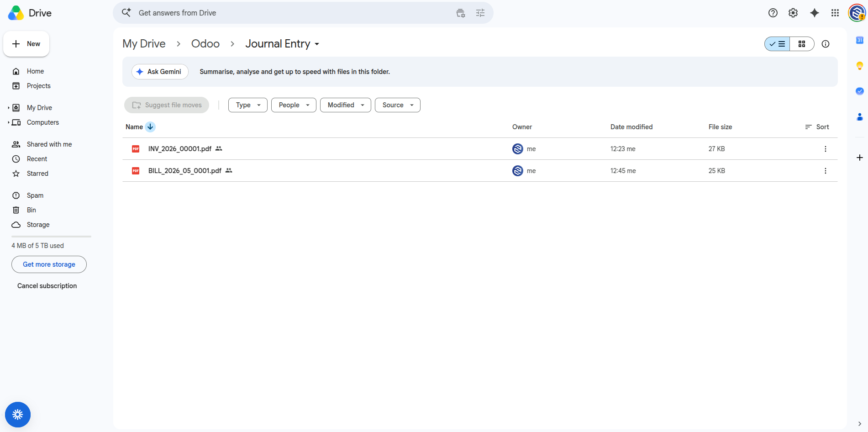Viewport: 868px width, 432px height.
Task: Expand the Computers tree arrow
Action: 9,122
